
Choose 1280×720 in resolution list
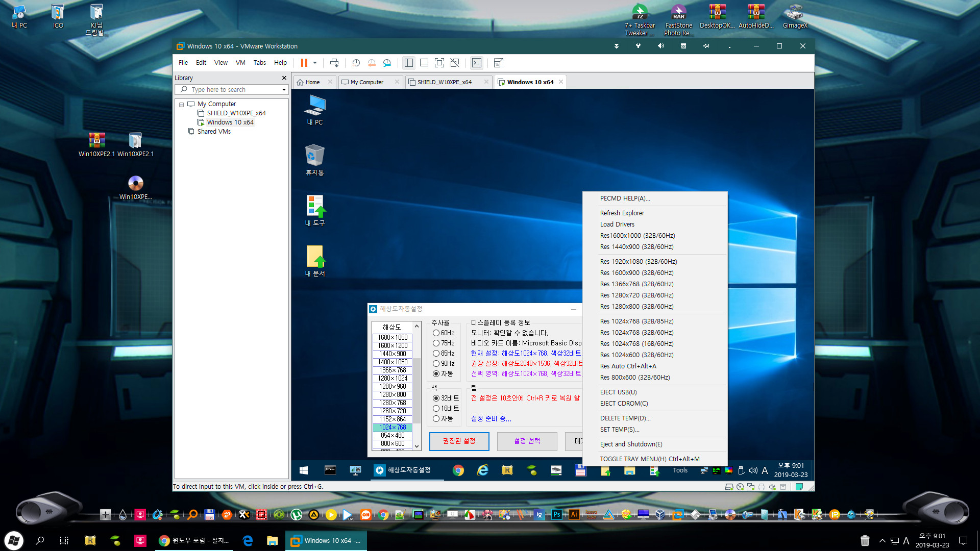tap(393, 411)
